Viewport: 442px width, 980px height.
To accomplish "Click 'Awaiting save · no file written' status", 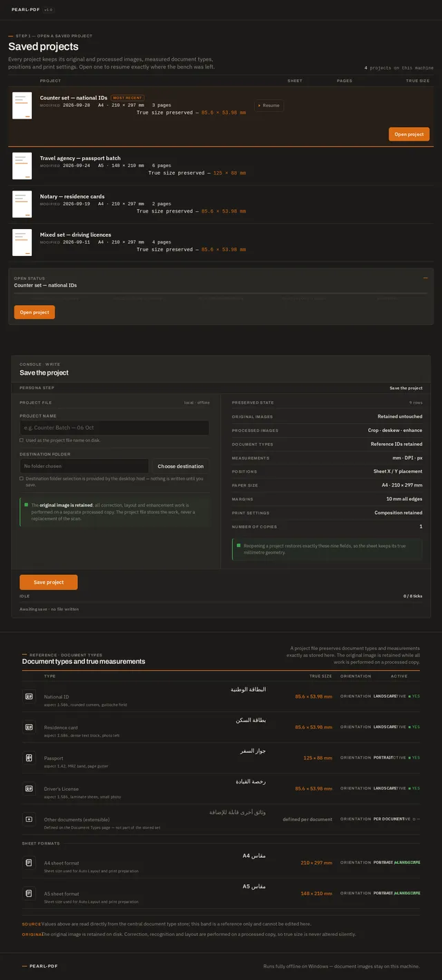I will (49, 609).
